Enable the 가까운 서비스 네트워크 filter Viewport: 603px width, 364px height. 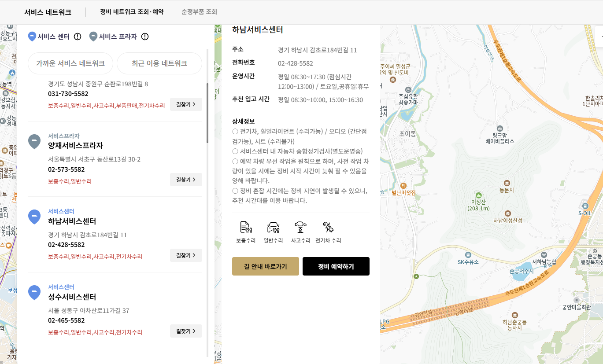click(71, 63)
